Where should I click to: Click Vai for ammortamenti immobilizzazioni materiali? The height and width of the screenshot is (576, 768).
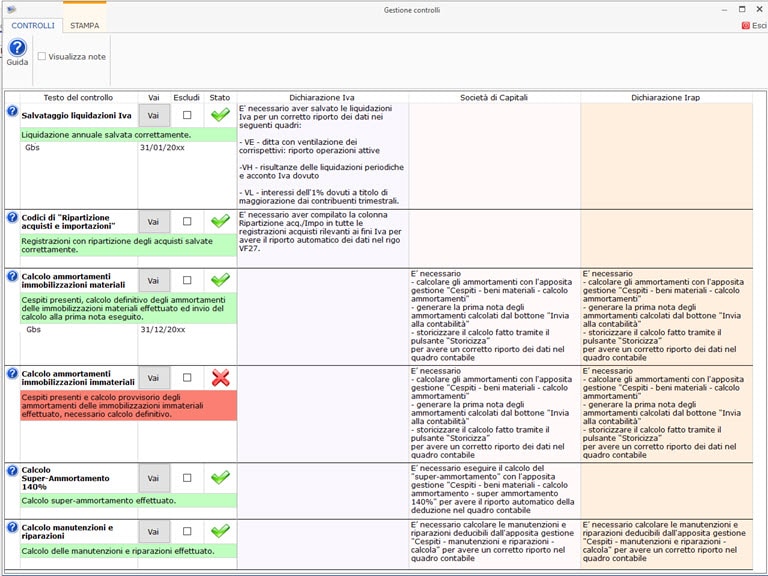pos(154,281)
